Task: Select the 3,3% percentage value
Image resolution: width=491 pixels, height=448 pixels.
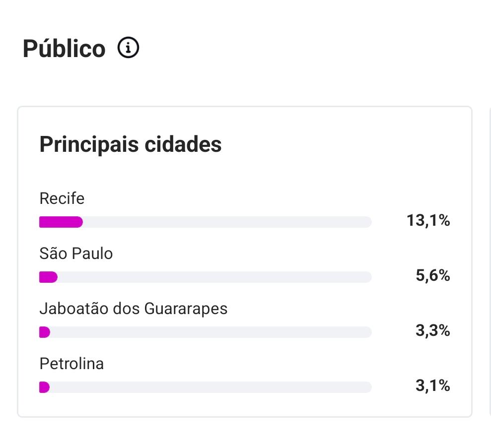Action: [432, 330]
